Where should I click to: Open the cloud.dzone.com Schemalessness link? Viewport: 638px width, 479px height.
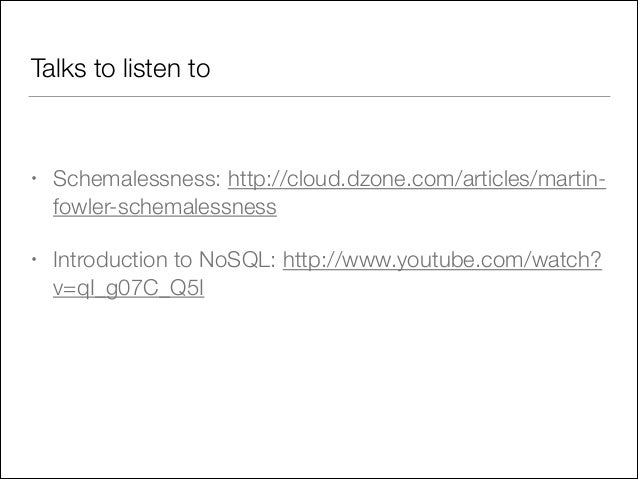coord(417,179)
